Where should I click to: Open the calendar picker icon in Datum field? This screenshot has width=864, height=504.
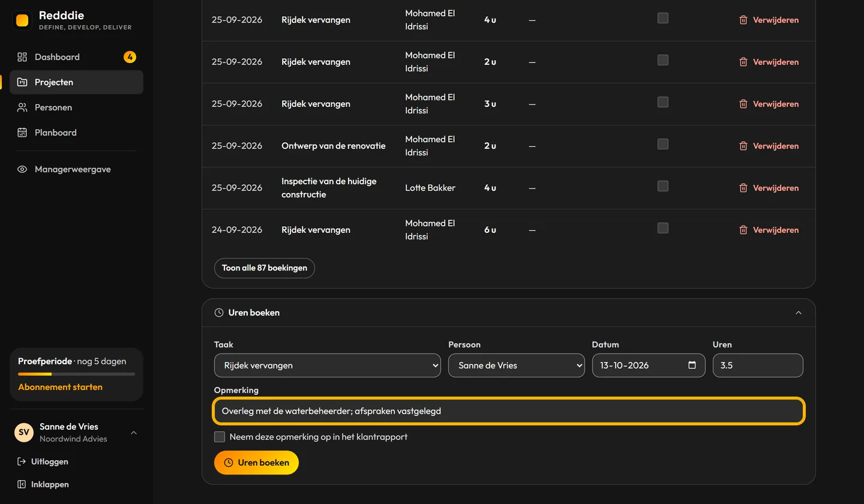pyautogui.click(x=692, y=365)
